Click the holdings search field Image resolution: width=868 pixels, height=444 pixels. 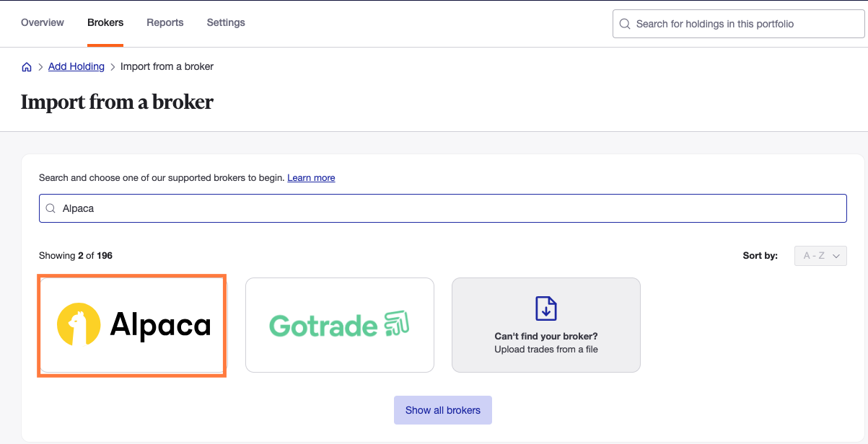738,24
